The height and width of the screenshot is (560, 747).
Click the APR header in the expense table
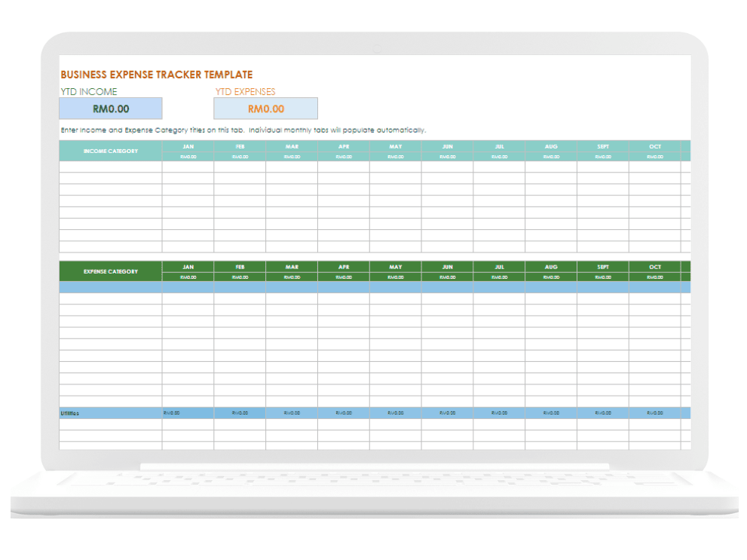click(344, 267)
